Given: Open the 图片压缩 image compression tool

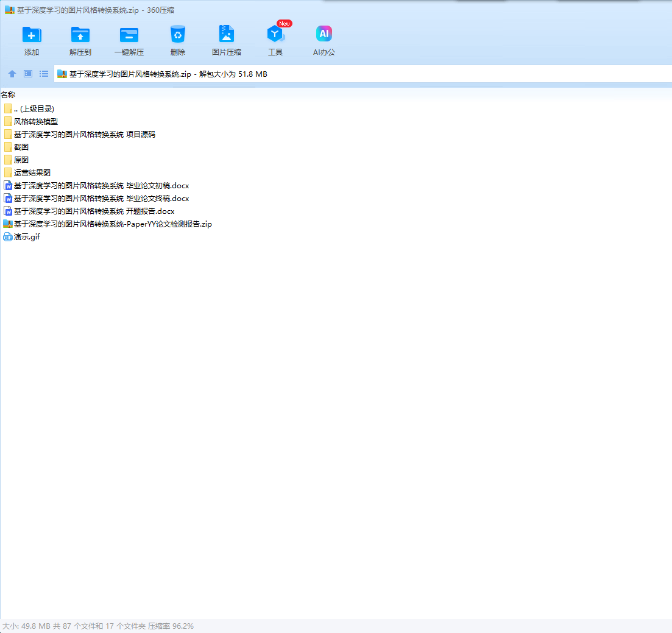Looking at the screenshot, I should (x=226, y=34).
